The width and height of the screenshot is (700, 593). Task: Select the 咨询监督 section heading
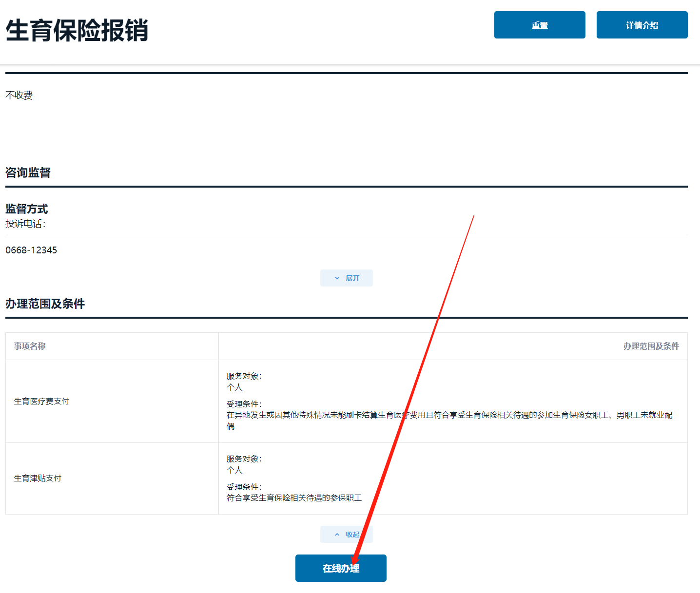(x=28, y=172)
